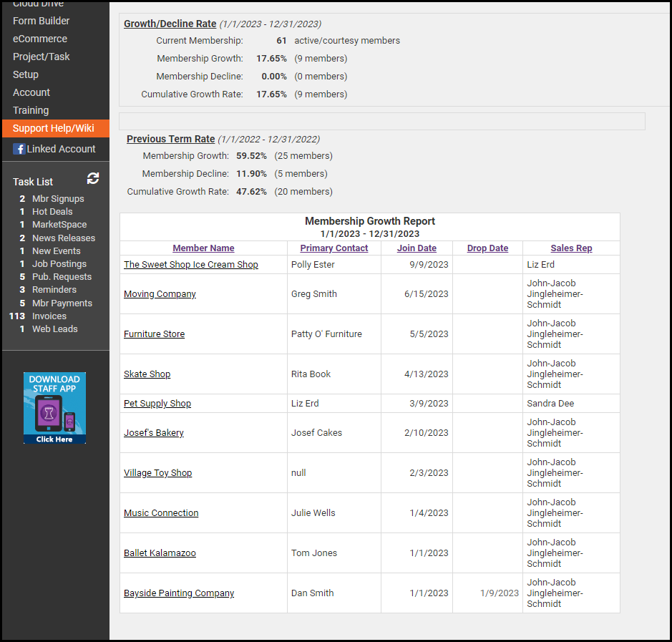Screen dimensions: 672x642
Task: Open the eCommerce menu item
Action: click(40, 39)
